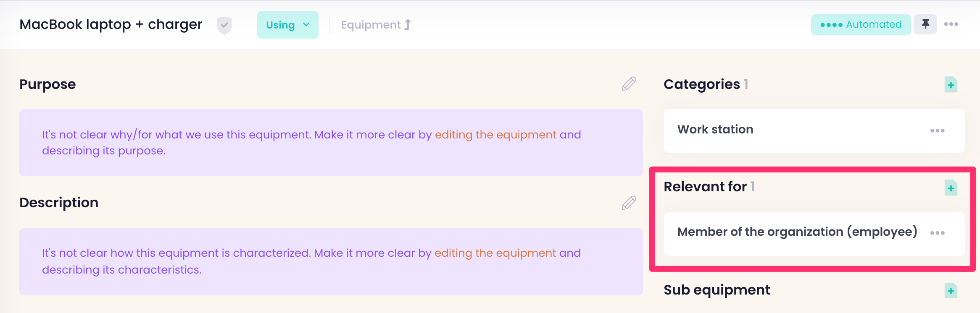
Task: Open the Using status dropdown
Action: (287, 25)
